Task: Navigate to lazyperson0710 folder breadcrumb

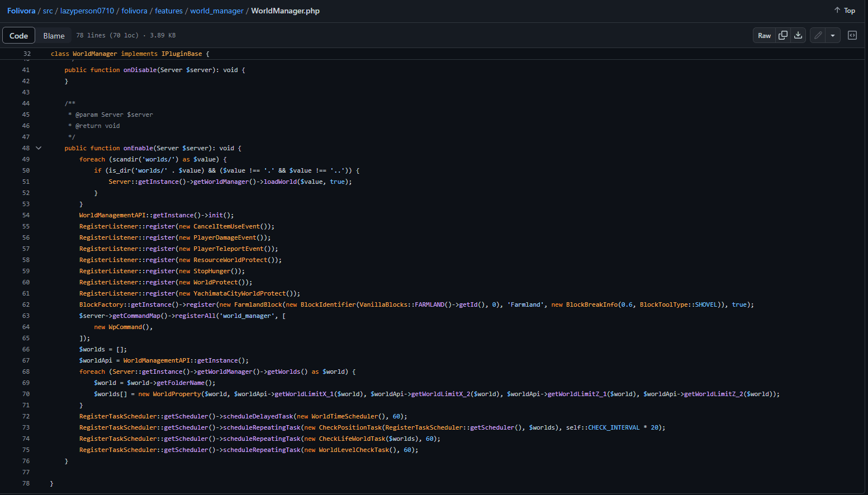Action: [87, 11]
